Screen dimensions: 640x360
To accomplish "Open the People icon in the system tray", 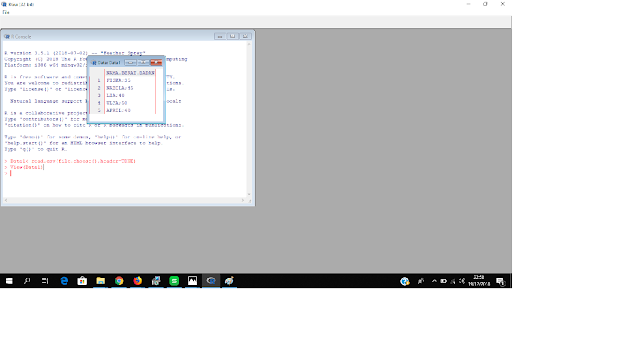I will click(x=421, y=281).
